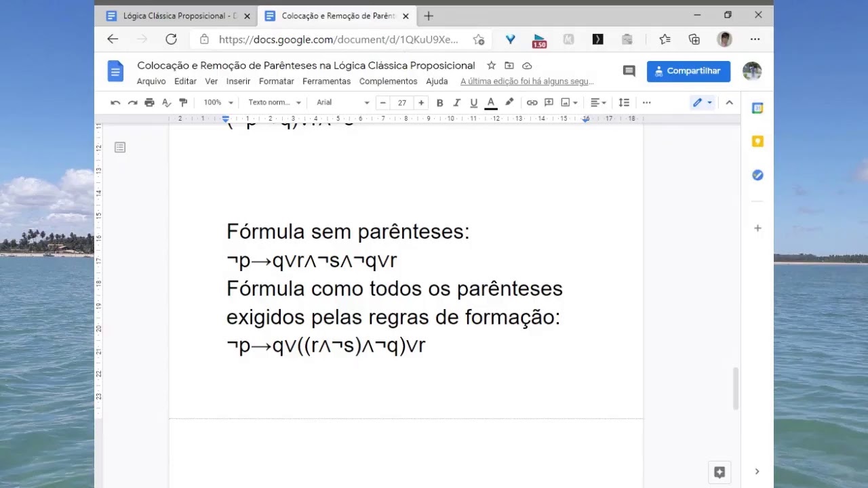Star this document
Viewport: 868px width, 488px height.
pyautogui.click(x=491, y=66)
